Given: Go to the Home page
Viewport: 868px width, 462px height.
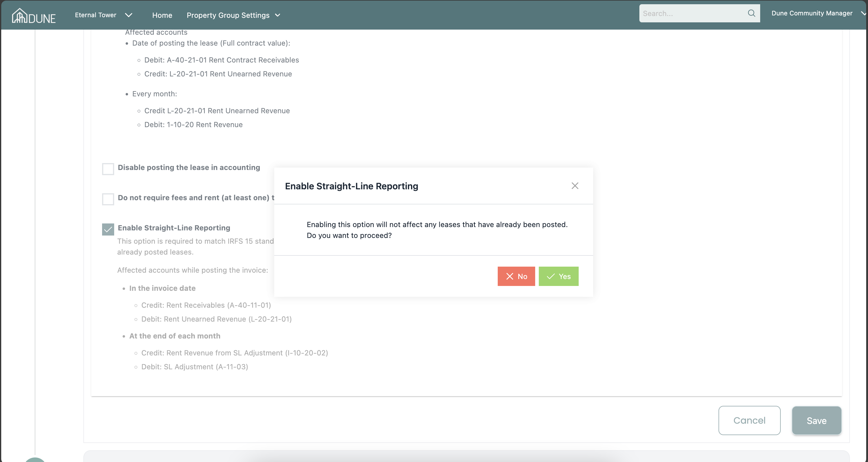Looking at the screenshot, I should (162, 15).
